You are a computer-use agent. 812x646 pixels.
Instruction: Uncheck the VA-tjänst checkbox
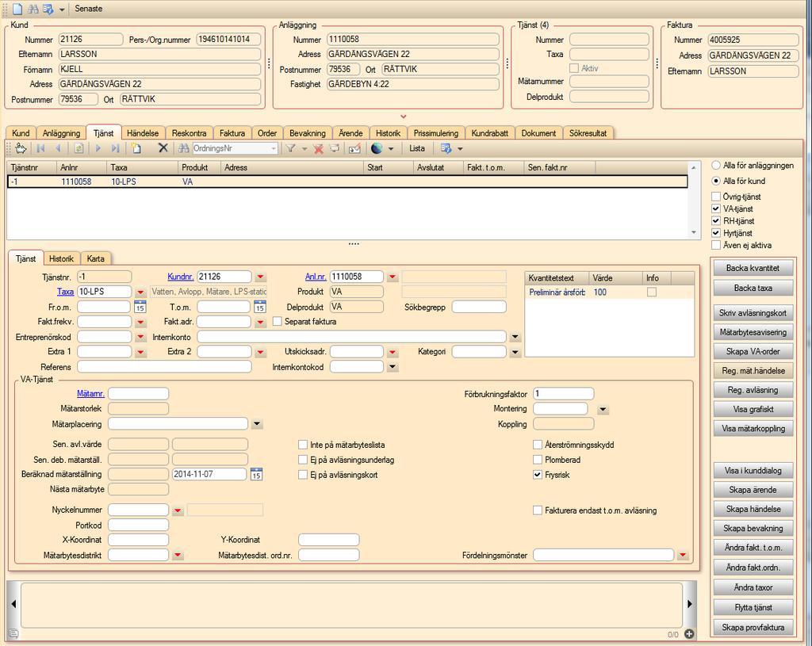(x=716, y=208)
